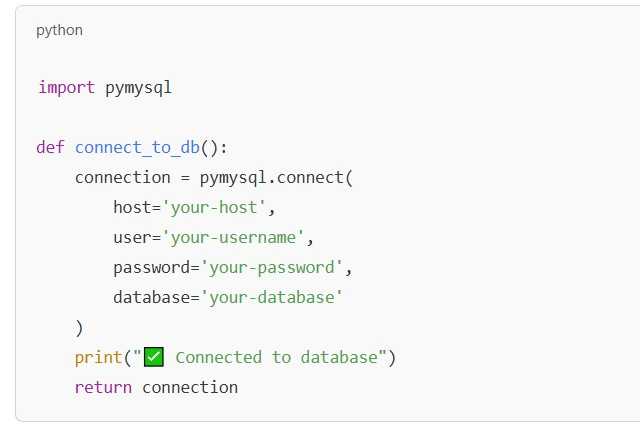
Task: Click the green checkmark emoji icon
Action: pyautogui.click(x=154, y=357)
